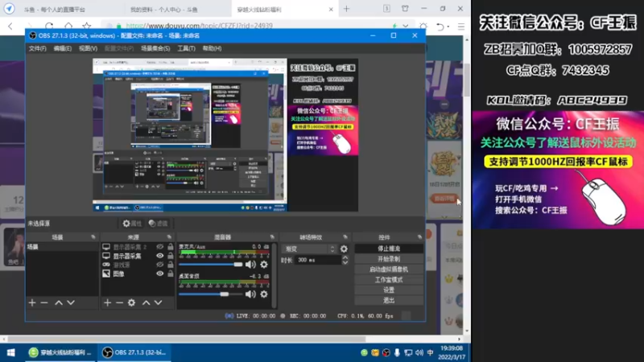Open 设置 button in controls
Image resolution: width=644 pixels, height=362 pixels.
tap(389, 290)
